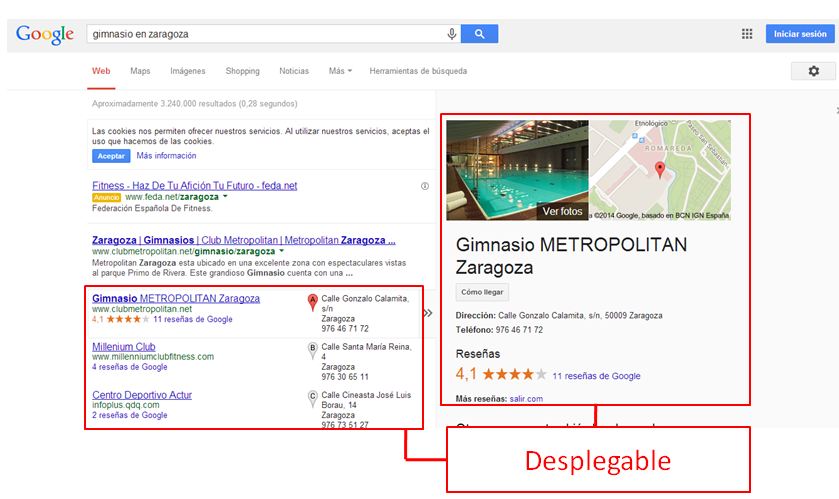
Task: Open the Millenium Club listing
Action: point(124,347)
